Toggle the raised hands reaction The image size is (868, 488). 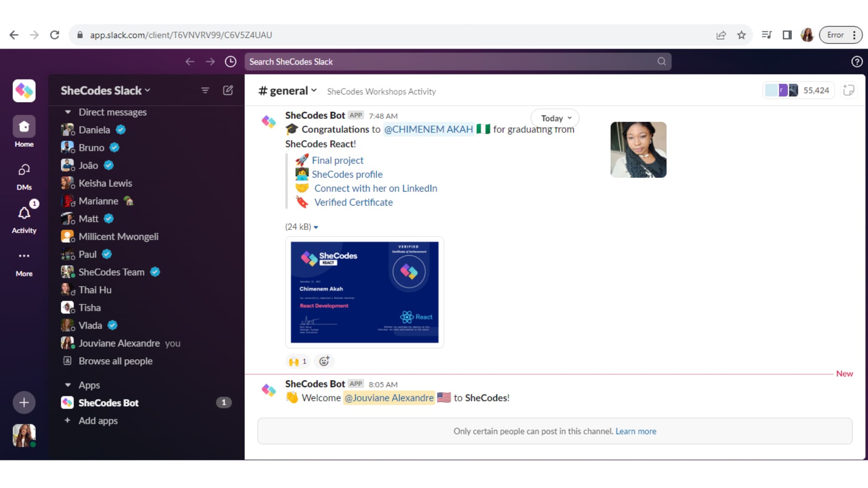[x=298, y=361]
